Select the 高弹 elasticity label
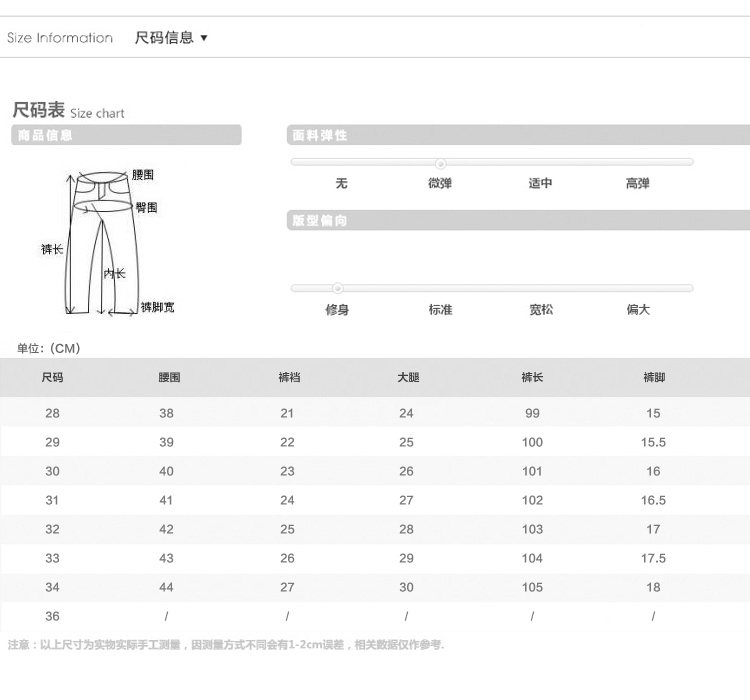This screenshot has width=750, height=700. pyautogui.click(x=638, y=183)
